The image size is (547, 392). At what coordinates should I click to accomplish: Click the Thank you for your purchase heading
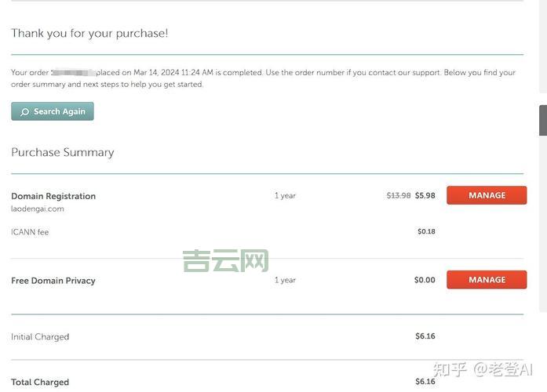(x=89, y=33)
